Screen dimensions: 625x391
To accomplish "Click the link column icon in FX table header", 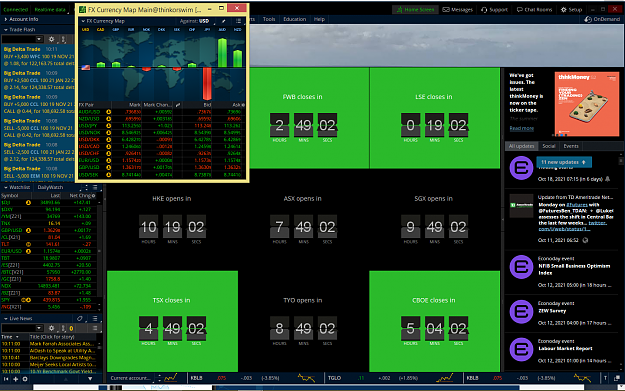I will (178, 105).
